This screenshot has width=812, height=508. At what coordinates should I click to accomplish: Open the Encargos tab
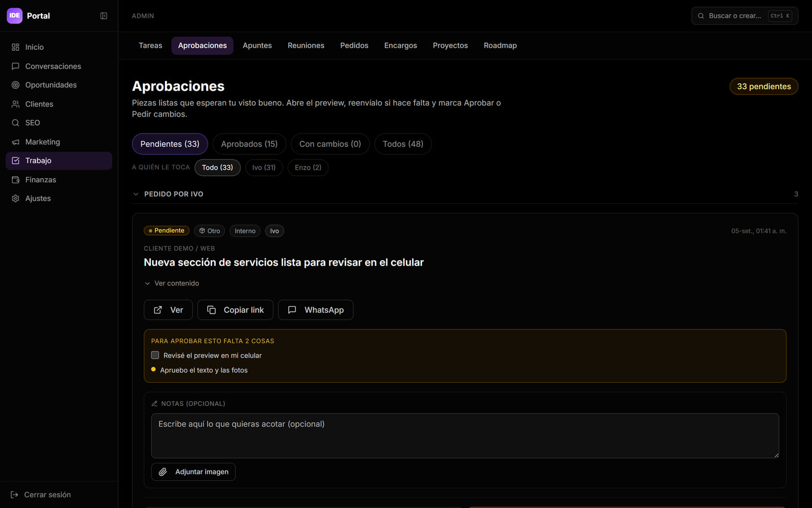tap(400, 46)
